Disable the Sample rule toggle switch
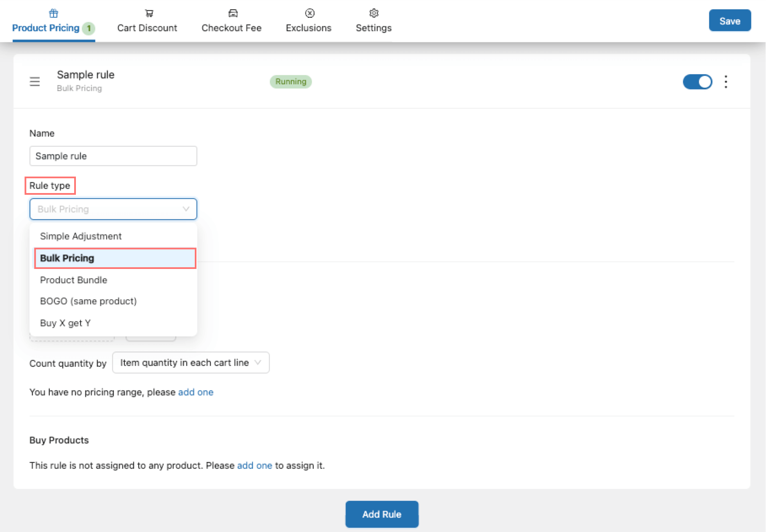The image size is (766, 532). [697, 82]
